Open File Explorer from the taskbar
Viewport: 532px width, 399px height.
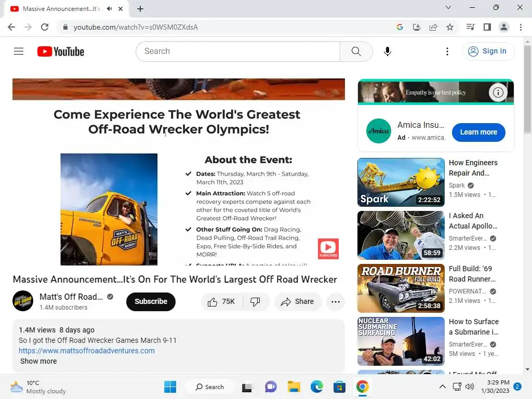[x=294, y=387]
